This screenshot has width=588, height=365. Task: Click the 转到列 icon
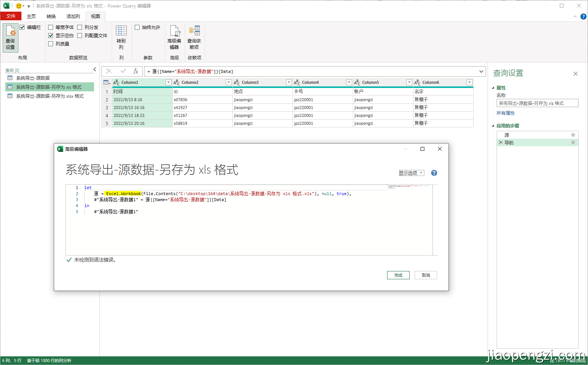point(121,38)
